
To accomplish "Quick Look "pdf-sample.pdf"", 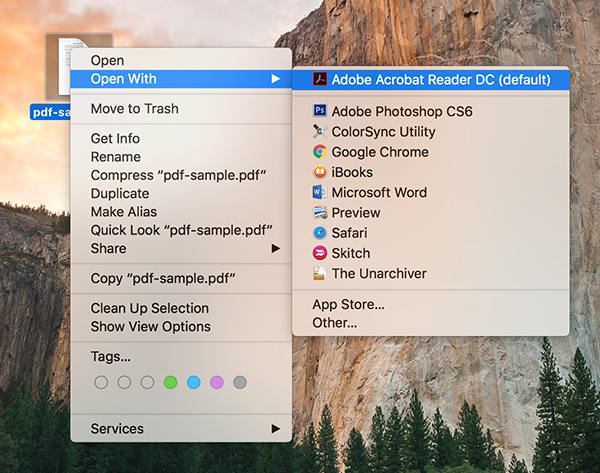I will 181,230.
